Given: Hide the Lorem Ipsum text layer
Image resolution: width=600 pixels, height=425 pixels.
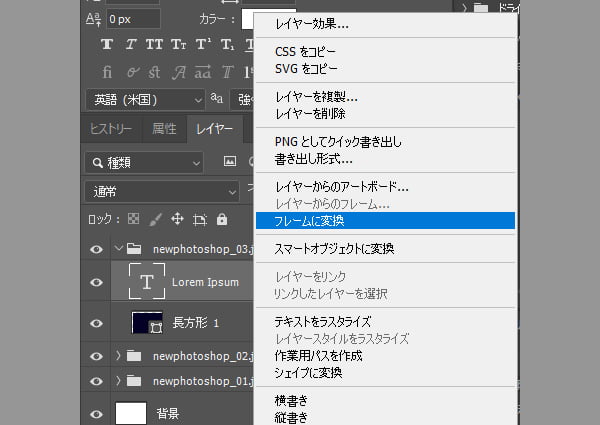Looking at the screenshot, I should point(96,282).
